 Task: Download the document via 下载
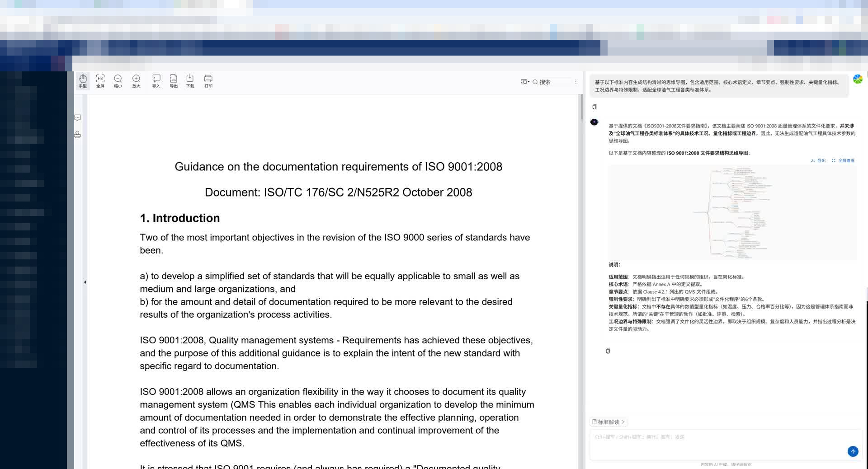pos(190,81)
